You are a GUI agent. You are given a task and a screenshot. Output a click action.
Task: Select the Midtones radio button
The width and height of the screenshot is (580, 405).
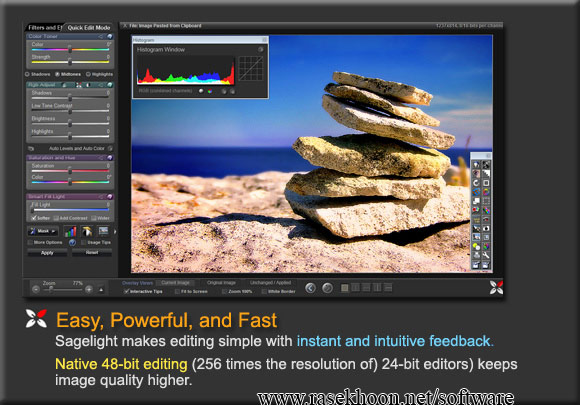coord(57,74)
